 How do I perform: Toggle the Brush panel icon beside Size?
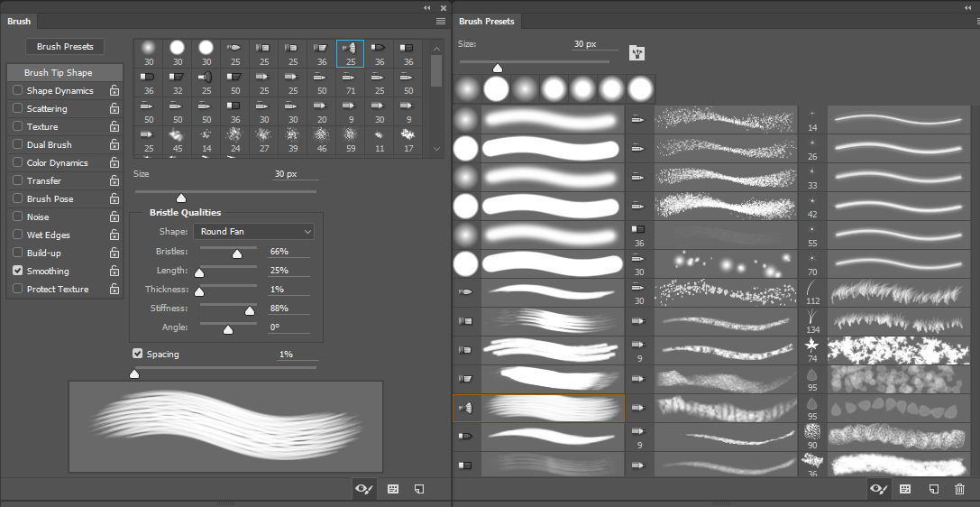(x=637, y=53)
